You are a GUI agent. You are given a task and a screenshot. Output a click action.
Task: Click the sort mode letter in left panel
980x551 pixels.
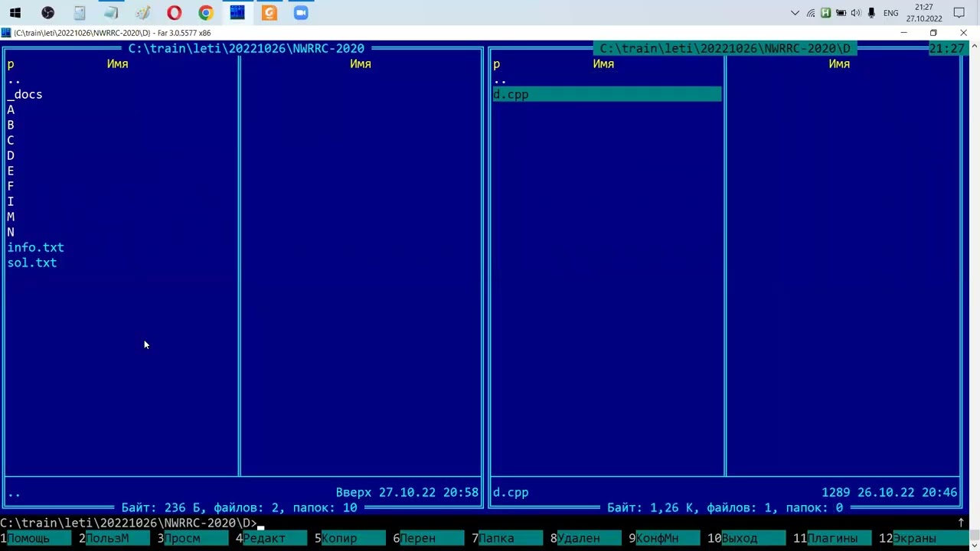point(11,64)
